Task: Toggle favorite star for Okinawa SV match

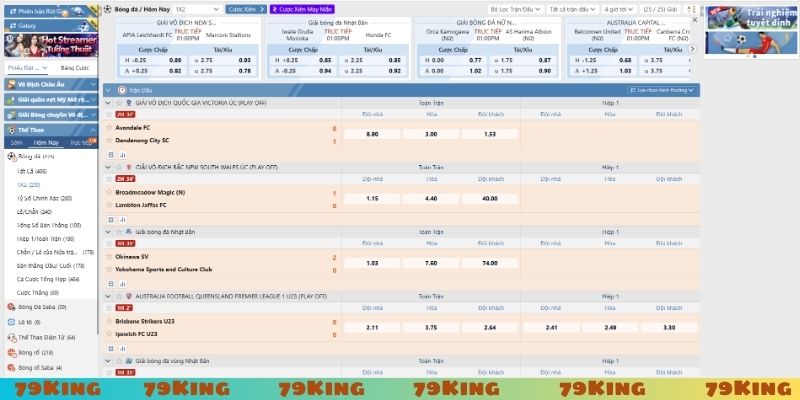Action: [110, 257]
